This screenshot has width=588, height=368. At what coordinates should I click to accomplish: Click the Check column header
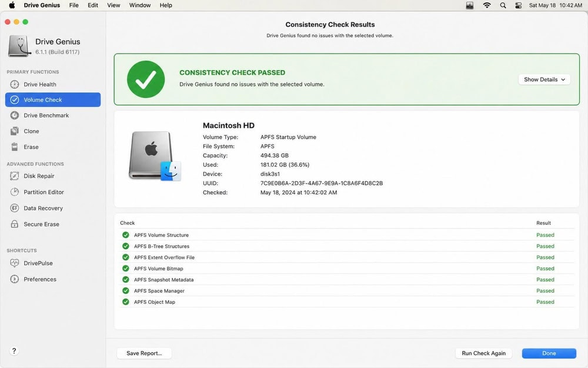[127, 223]
